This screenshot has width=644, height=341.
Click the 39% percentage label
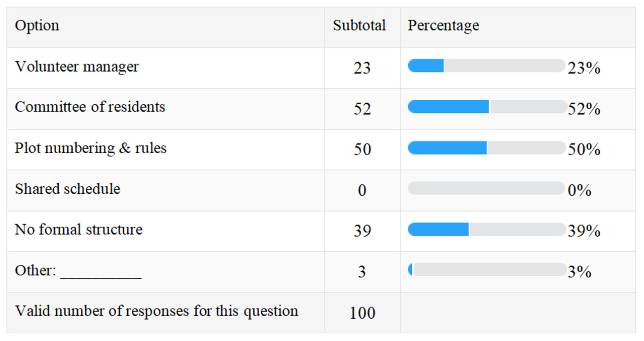point(584,231)
